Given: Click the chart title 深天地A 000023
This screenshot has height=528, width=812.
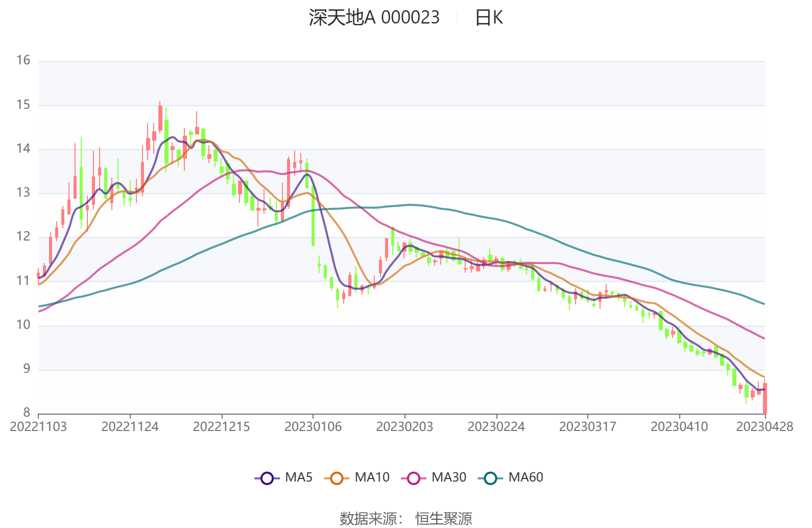Looking at the screenshot, I should pyautogui.click(x=374, y=18).
